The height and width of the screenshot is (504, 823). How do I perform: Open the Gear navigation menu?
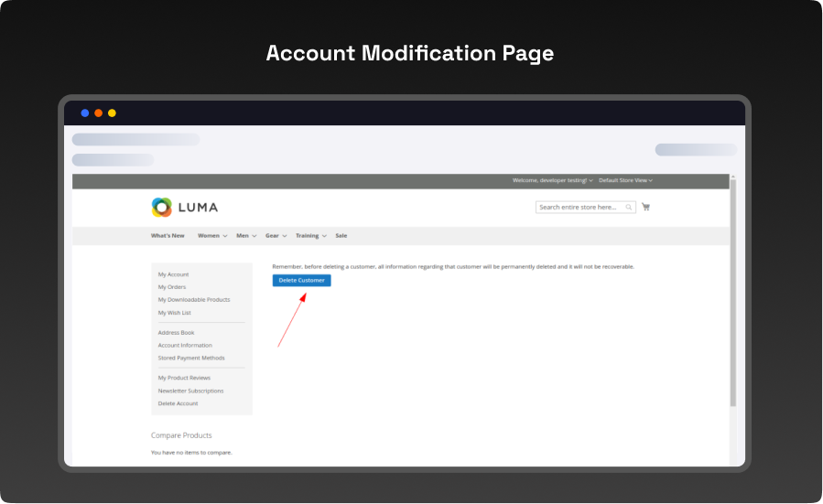(x=276, y=236)
